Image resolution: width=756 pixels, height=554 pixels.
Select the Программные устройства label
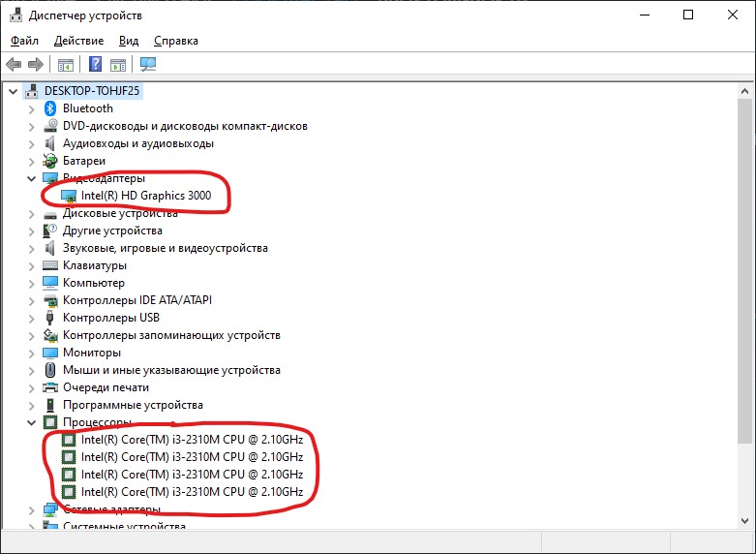point(133,405)
